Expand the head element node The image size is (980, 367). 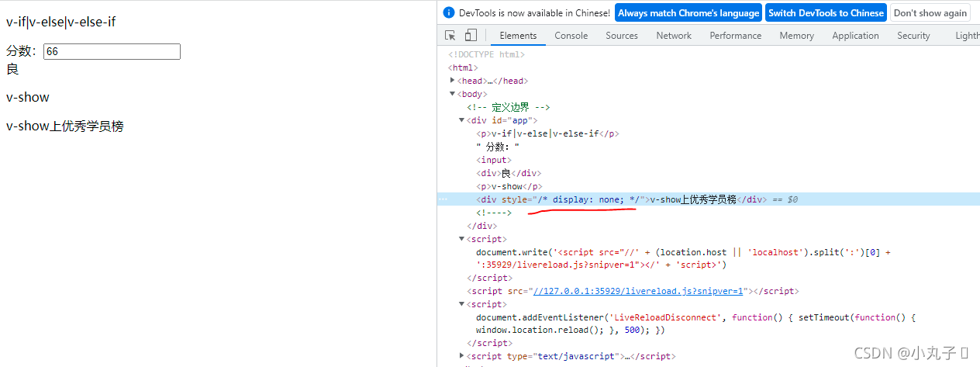[453, 81]
